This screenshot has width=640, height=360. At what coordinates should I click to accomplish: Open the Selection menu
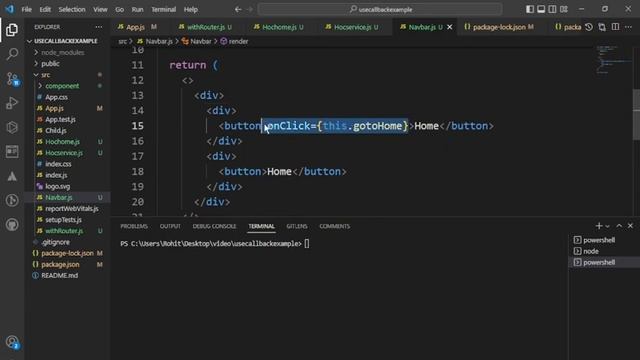click(x=72, y=9)
